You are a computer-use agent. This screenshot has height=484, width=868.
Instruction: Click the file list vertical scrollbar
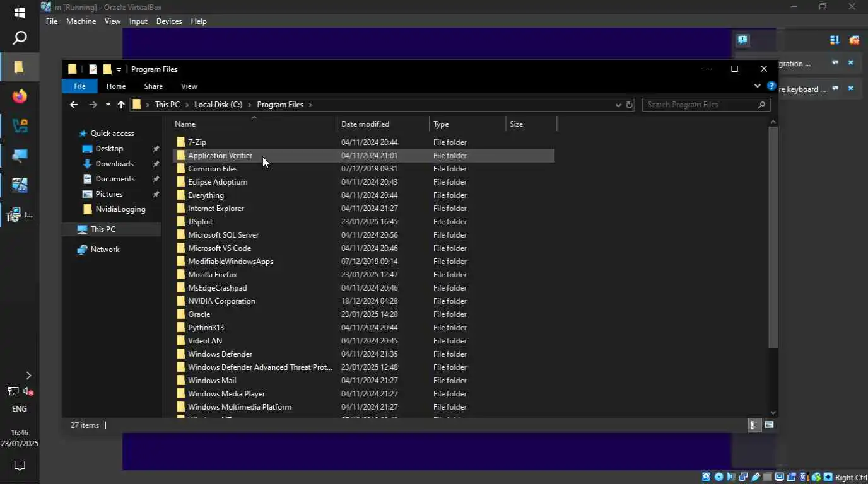(x=773, y=237)
